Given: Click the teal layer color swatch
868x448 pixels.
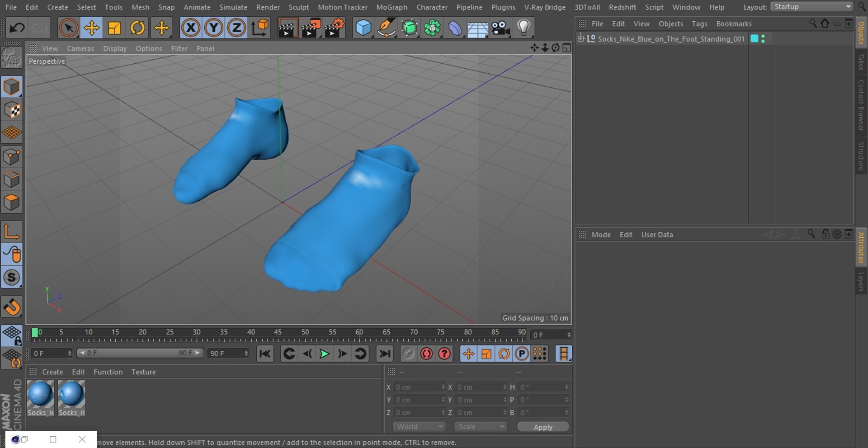Looking at the screenshot, I should (x=754, y=39).
